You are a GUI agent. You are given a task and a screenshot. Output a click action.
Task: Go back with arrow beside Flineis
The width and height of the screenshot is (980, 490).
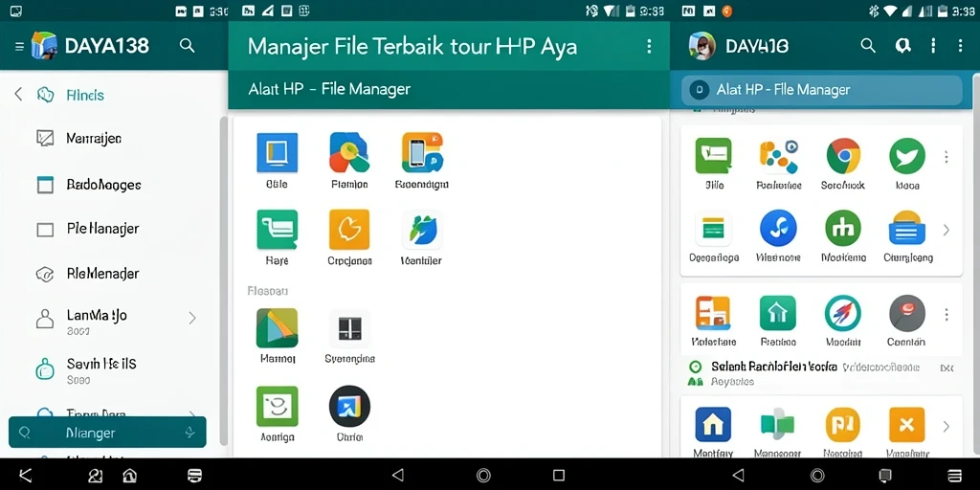(x=18, y=95)
